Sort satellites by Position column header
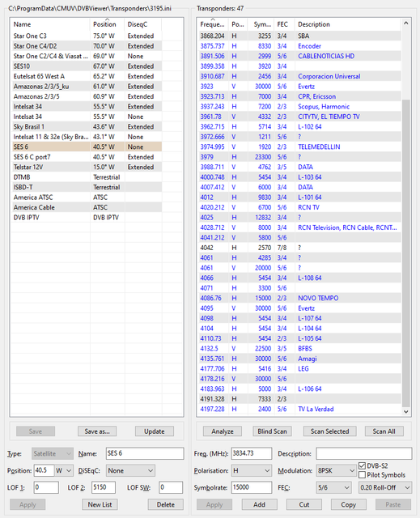 coord(107,24)
